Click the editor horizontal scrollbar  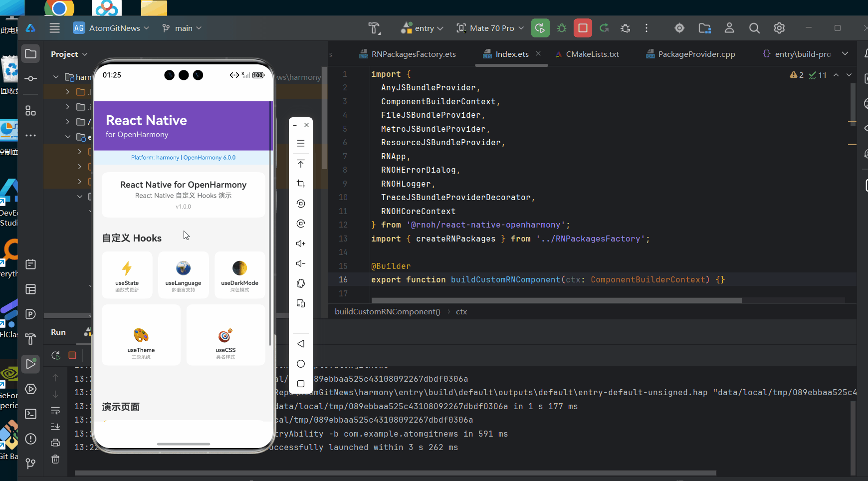[x=556, y=300]
